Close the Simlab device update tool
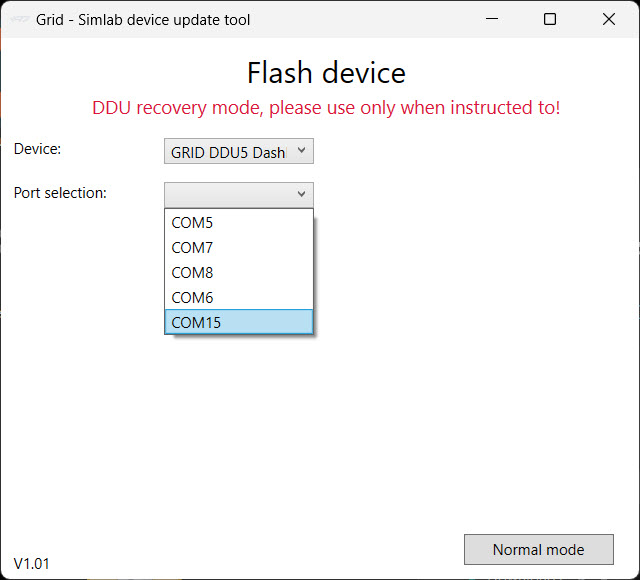This screenshot has width=640, height=580. tap(609, 19)
